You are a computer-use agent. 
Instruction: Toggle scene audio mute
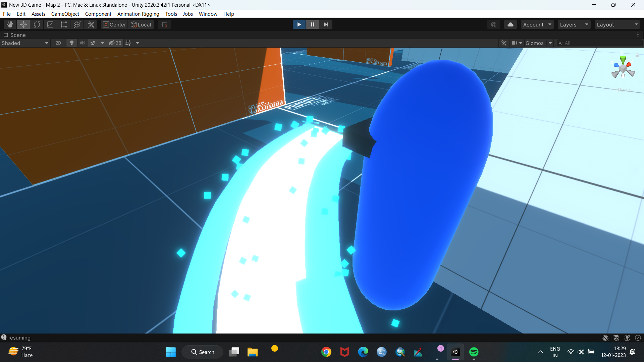[82, 43]
